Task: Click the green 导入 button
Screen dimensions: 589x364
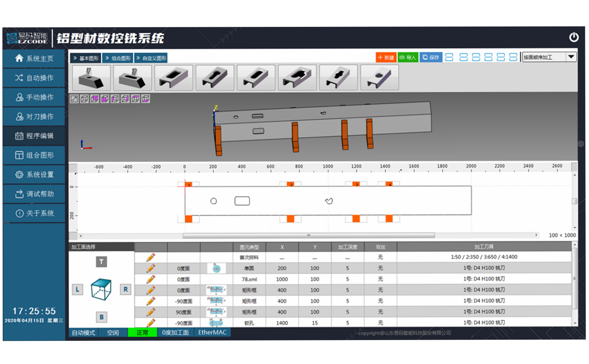Action: pos(408,57)
